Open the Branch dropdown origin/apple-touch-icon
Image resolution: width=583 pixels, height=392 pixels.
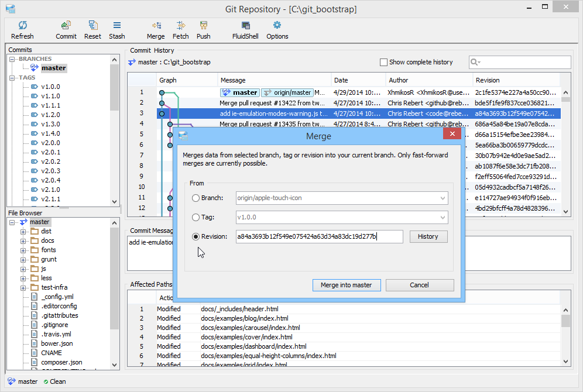[x=342, y=198]
